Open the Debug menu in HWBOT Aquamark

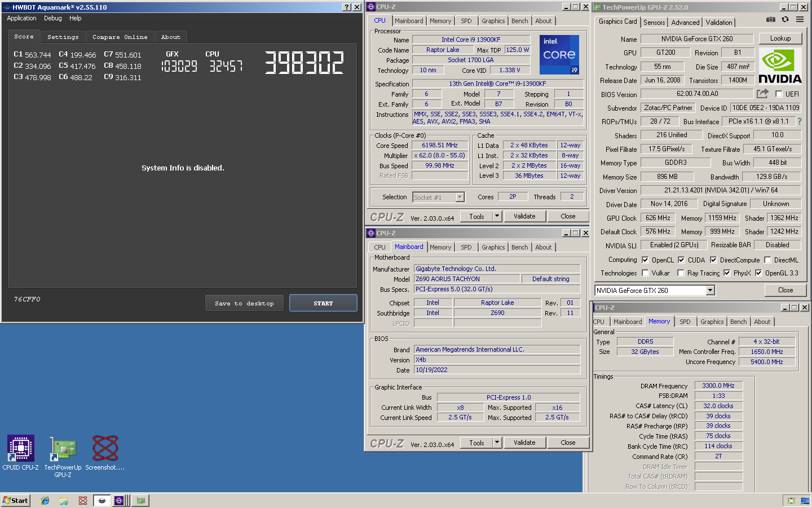tap(53, 18)
